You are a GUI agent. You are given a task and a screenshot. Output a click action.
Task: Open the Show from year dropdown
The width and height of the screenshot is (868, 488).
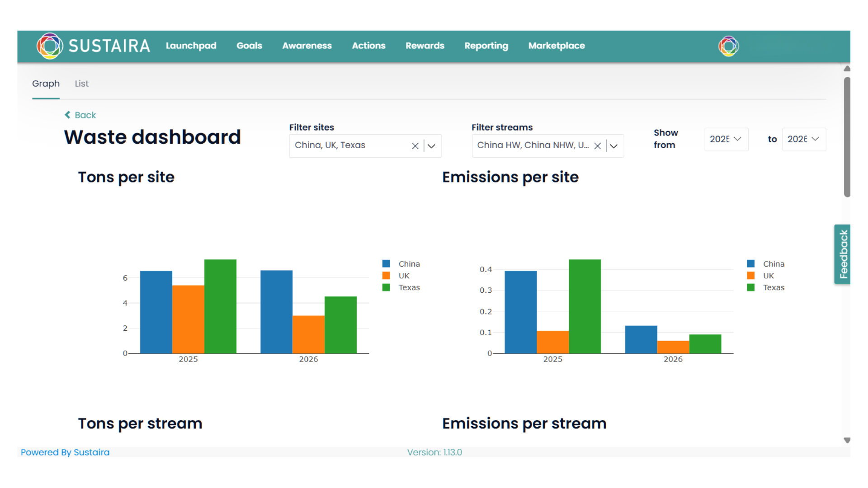pyautogui.click(x=726, y=139)
